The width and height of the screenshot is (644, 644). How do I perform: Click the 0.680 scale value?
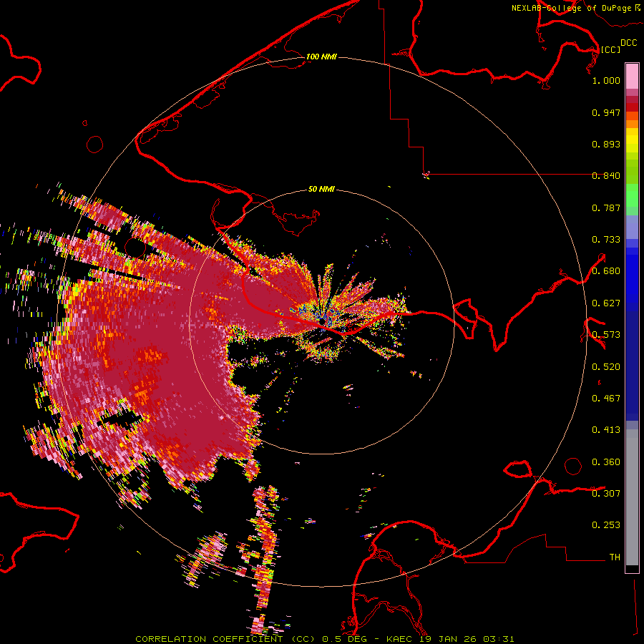(x=606, y=271)
